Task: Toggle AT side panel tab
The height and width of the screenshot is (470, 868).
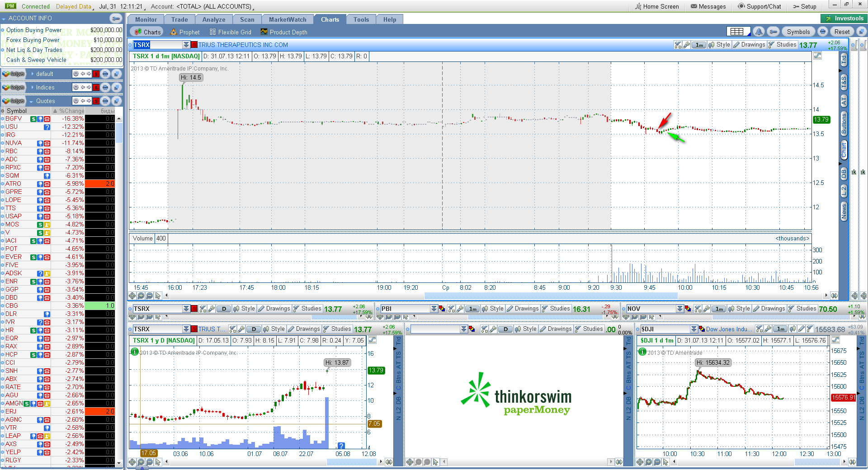Action: [844, 101]
